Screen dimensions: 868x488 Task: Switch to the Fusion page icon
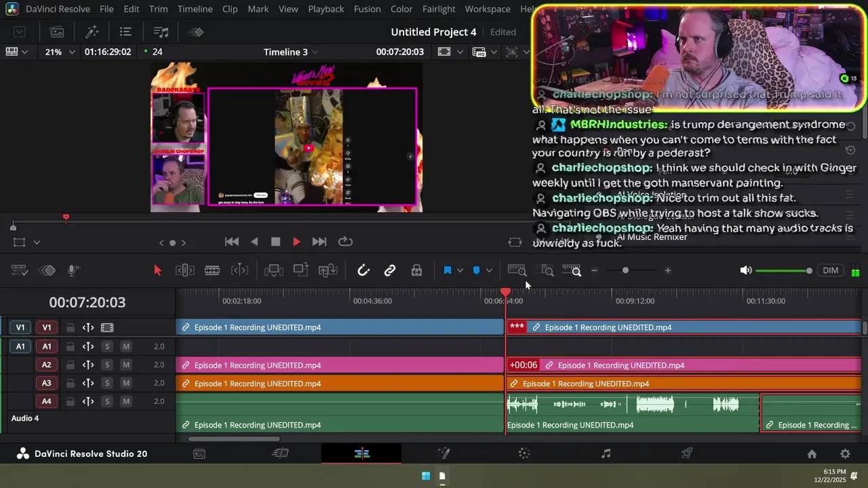click(443, 453)
